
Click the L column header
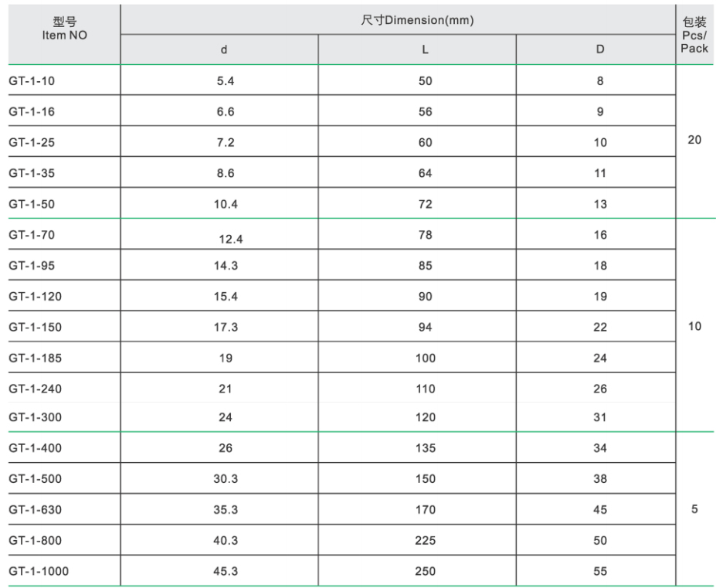coord(425,49)
